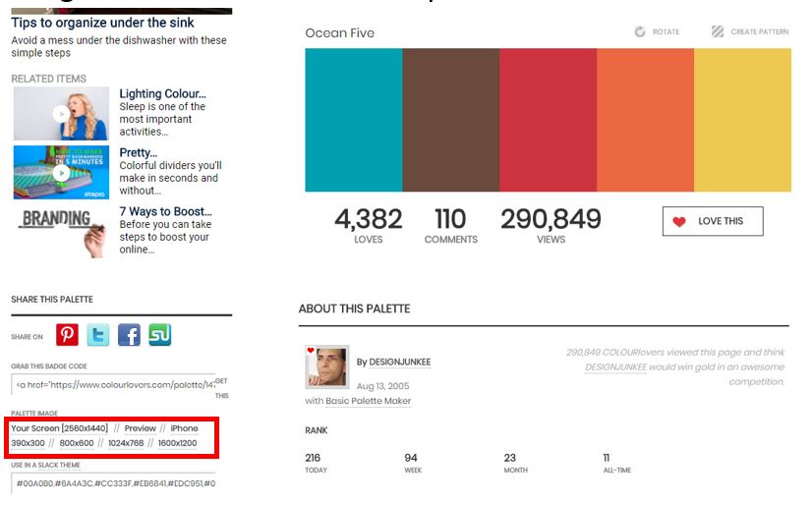
Task: Click the Create Pattern icon
Action: pyautogui.click(x=718, y=31)
